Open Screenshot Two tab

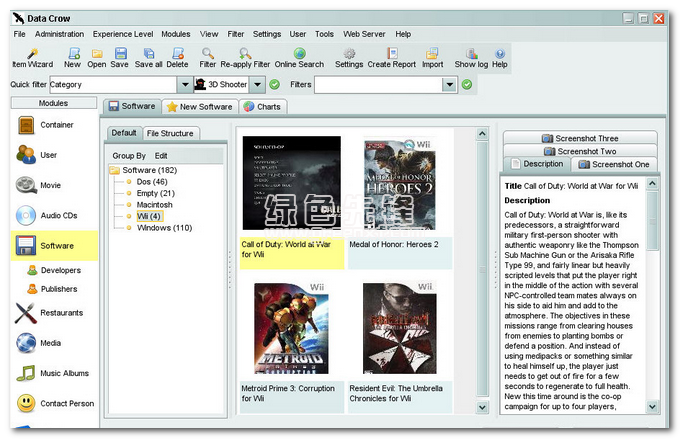(x=580, y=151)
